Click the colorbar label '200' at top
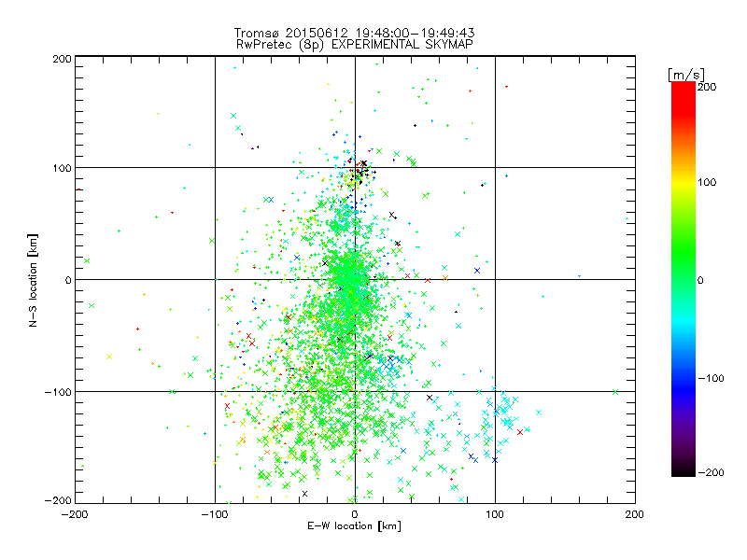 coord(707,87)
